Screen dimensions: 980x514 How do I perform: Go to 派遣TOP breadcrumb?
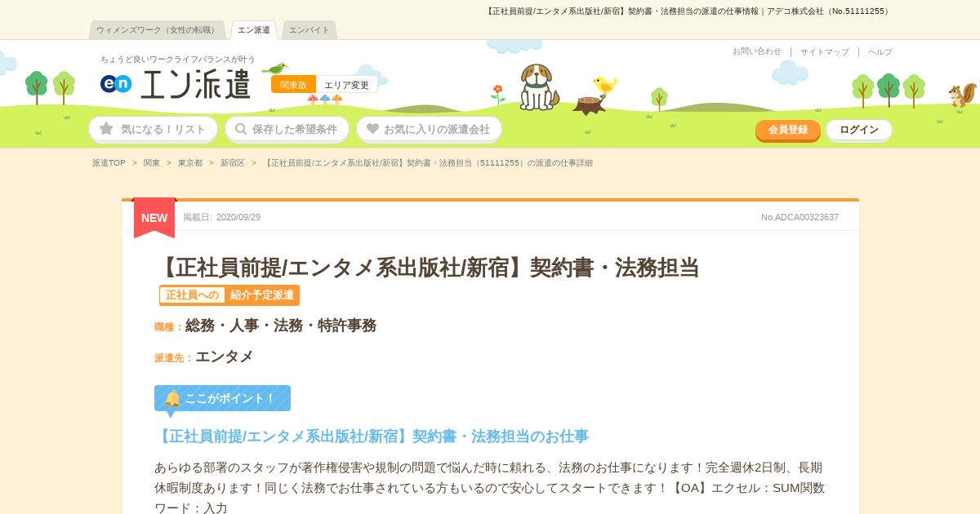109,163
